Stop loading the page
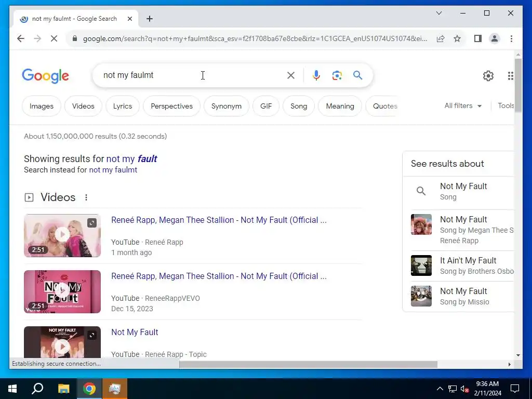This screenshot has height=399, width=532. tap(54, 38)
